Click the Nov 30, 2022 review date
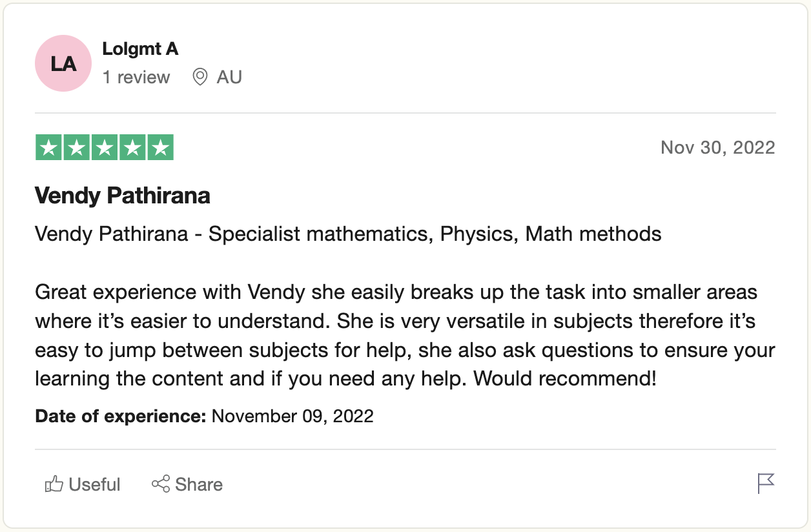The width and height of the screenshot is (811, 532). pos(718,148)
